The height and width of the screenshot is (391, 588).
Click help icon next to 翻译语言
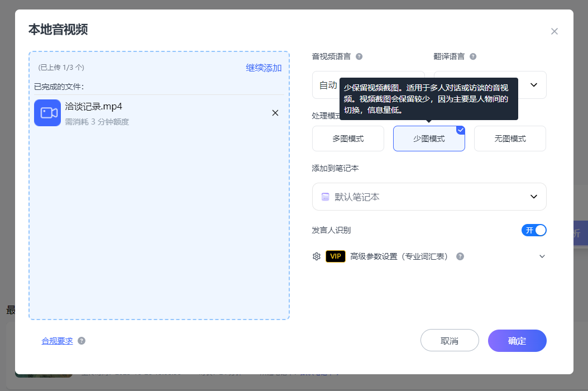(x=473, y=56)
